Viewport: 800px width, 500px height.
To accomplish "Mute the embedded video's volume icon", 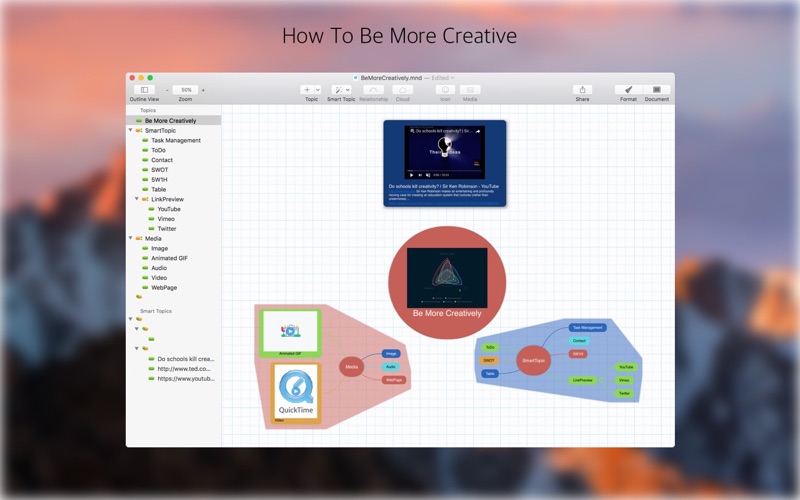I will pos(428,175).
